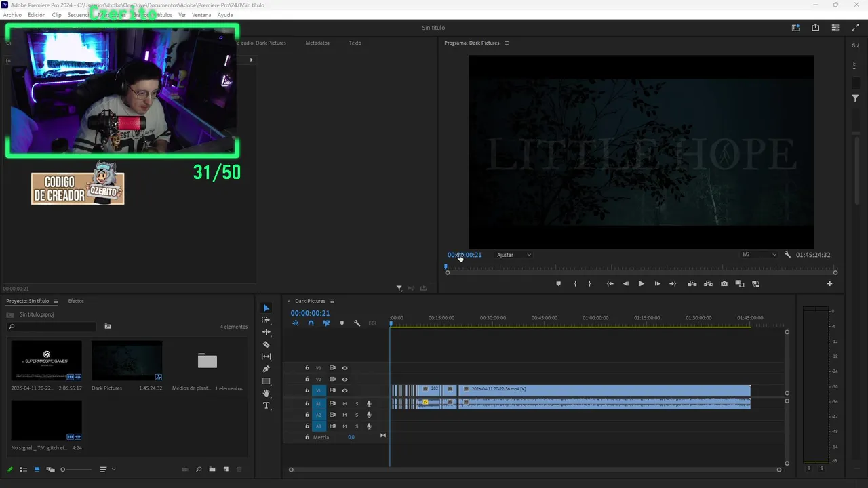The width and height of the screenshot is (868, 488).
Task: Switch to the Efectos tab
Action: click(76, 301)
